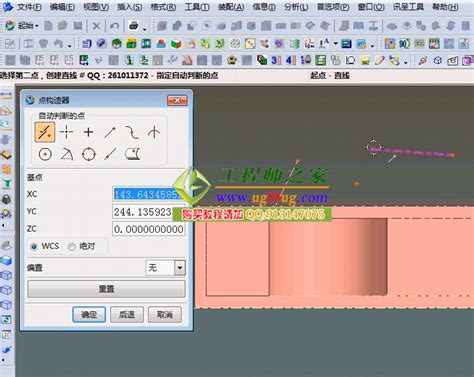This screenshot has width=474, height=377.
Task: Select the WCS radio button
Action: (x=34, y=247)
